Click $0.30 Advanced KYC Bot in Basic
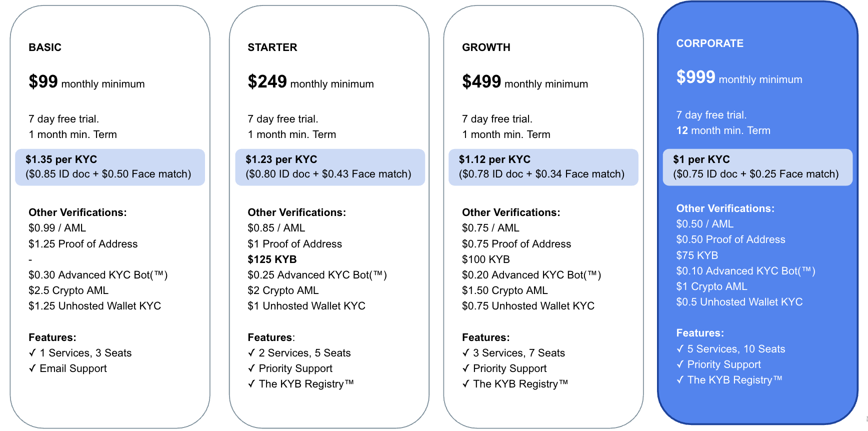Viewport: 868px width, 431px height. 98,275
